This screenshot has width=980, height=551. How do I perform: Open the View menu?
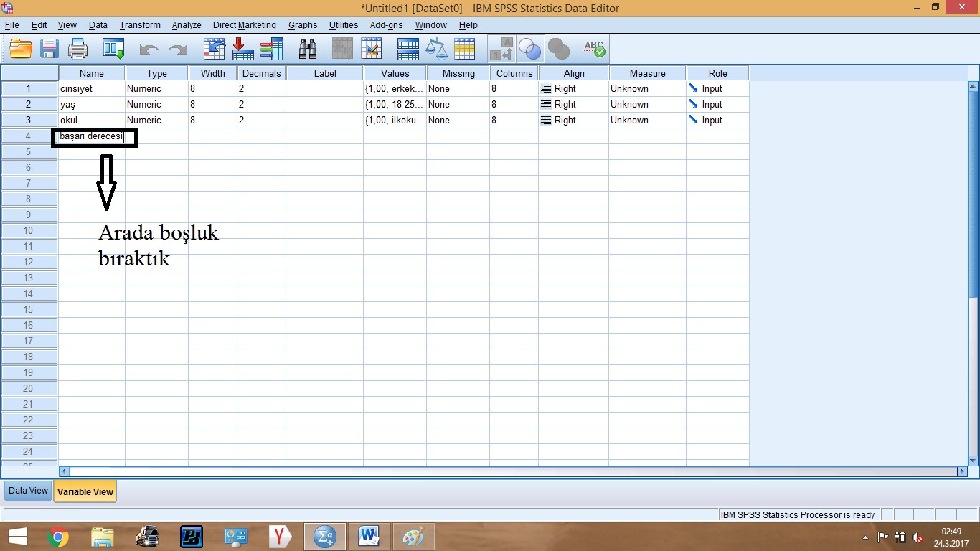coord(67,25)
